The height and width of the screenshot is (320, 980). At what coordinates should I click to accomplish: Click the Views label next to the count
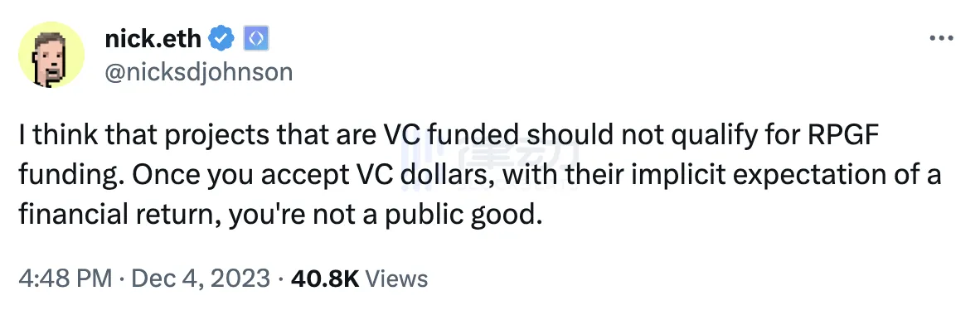tap(396, 278)
